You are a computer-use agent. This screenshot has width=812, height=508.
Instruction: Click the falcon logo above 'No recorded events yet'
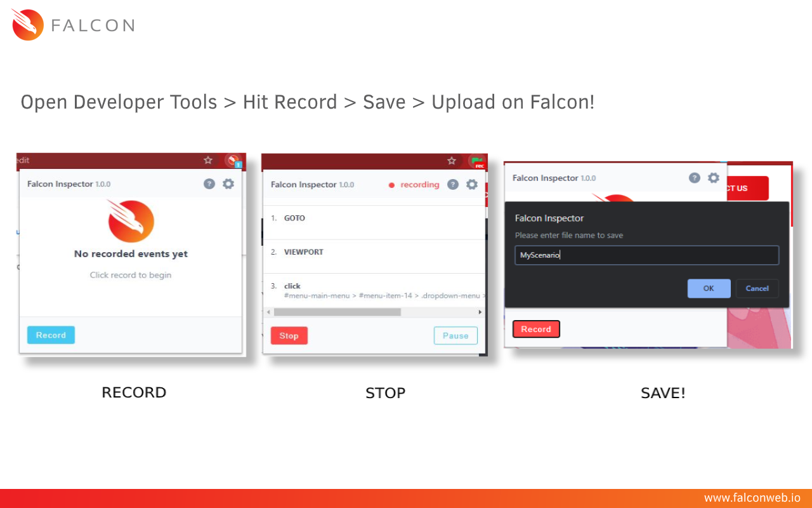[x=131, y=220]
